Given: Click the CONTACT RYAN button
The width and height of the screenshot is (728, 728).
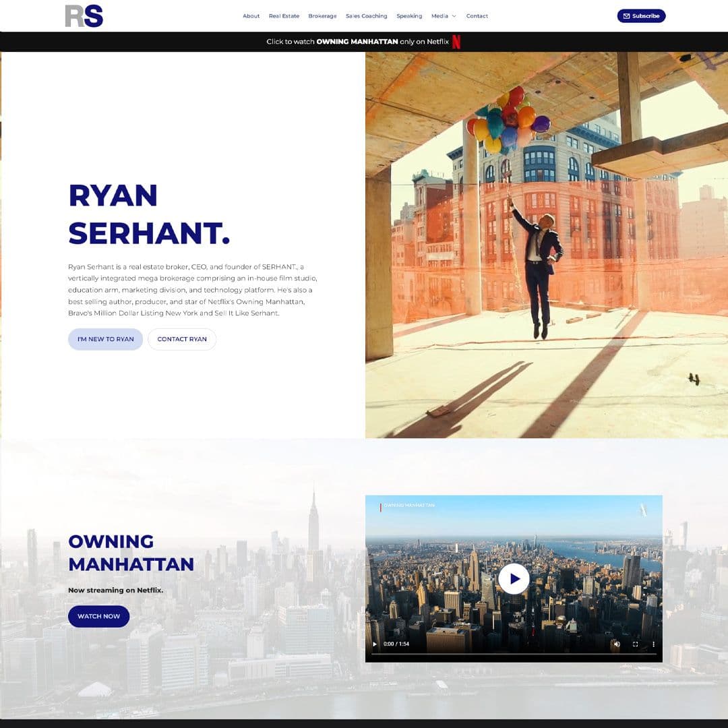Looking at the screenshot, I should (182, 339).
